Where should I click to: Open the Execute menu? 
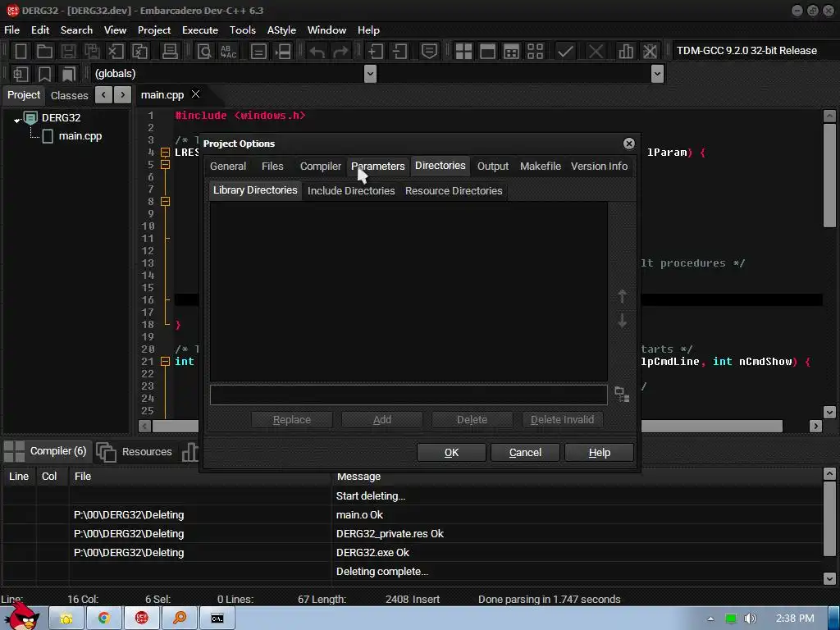point(200,30)
